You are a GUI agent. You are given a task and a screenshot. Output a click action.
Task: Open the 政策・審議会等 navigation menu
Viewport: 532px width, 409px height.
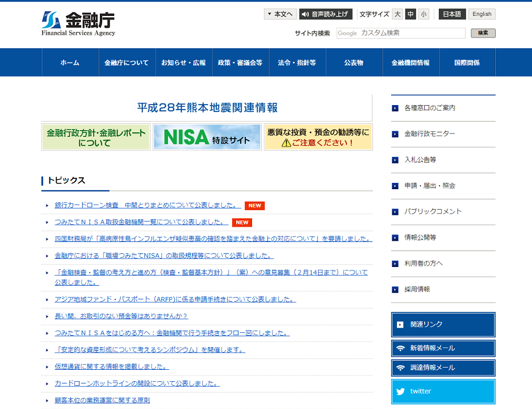(241, 62)
